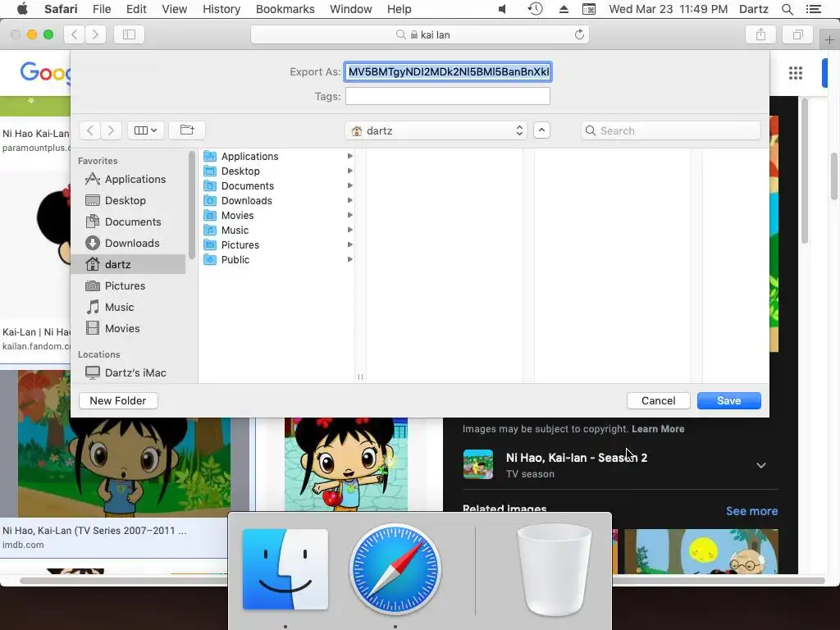Toggle Safari's sidebar button

(x=129, y=34)
